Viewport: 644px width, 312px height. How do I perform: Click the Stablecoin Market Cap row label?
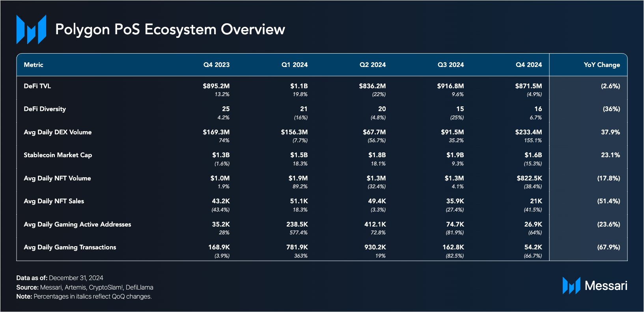pyautogui.click(x=58, y=155)
